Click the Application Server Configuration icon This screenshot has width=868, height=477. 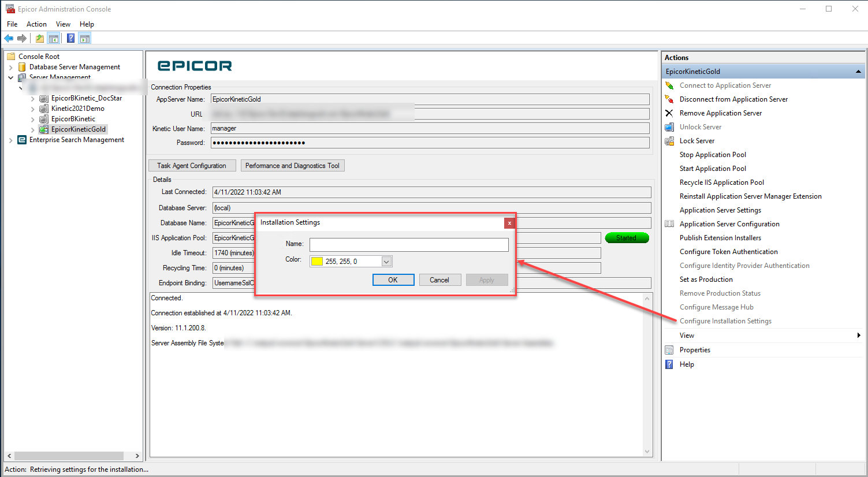669,224
